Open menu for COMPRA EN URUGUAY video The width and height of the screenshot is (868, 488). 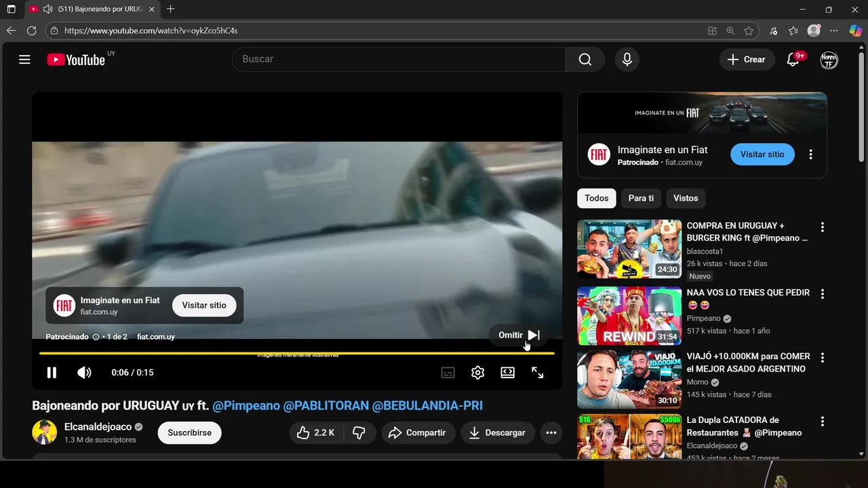click(823, 227)
